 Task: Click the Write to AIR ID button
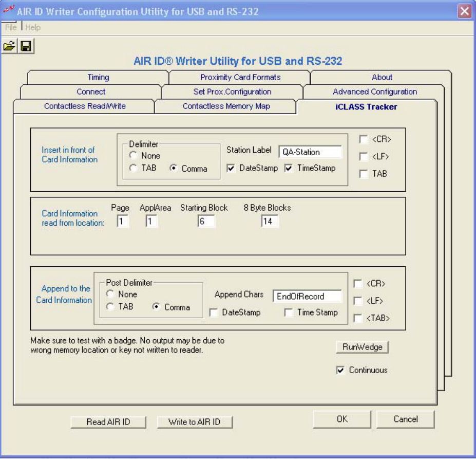click(195, 422)
